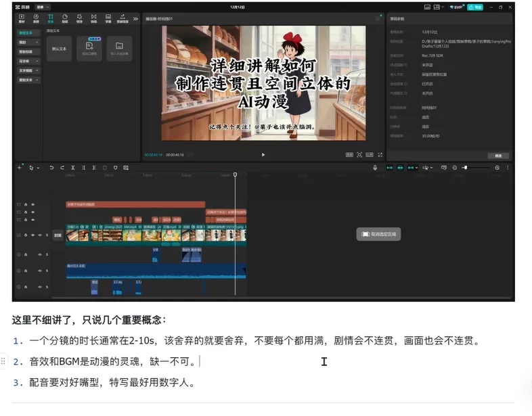Open the 音频 audio tab
Screen dimensions: 532x416
click(x=36, y=18)
